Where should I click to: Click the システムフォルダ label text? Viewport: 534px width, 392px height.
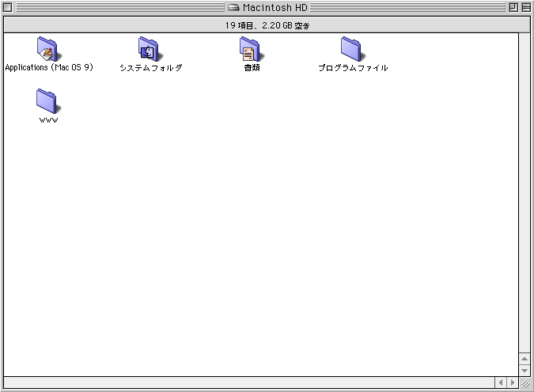pyautogui.click(x=151, y=68)
